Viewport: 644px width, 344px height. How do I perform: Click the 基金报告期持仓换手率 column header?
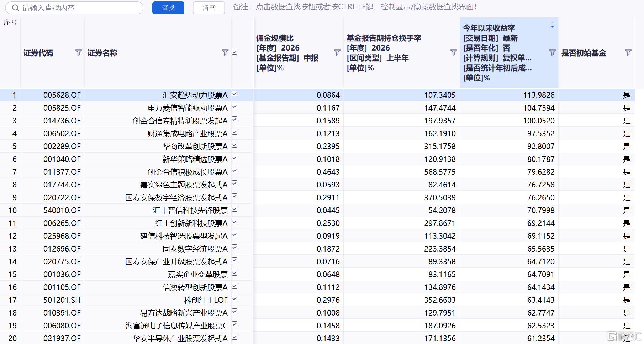pyautogui.click(x=402, y=53)
